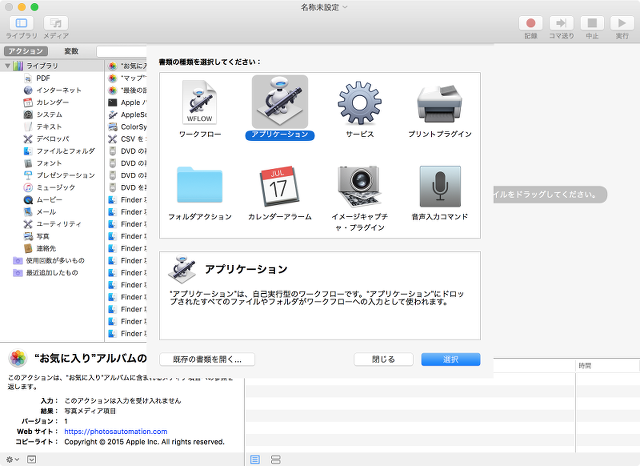Switch to the Actions (アクション) tab
Image resolution: width=640 pixels, height=466 pixels.
point(26,51)
